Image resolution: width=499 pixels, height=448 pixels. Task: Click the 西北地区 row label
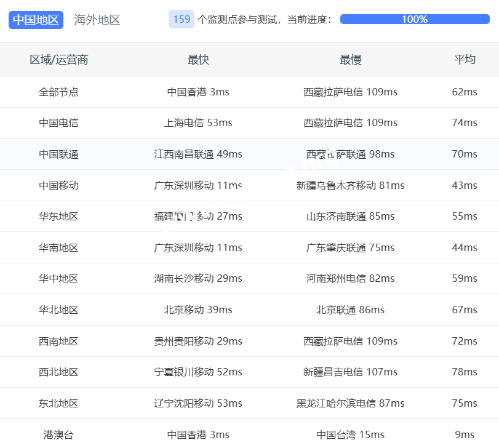[59, 372]
